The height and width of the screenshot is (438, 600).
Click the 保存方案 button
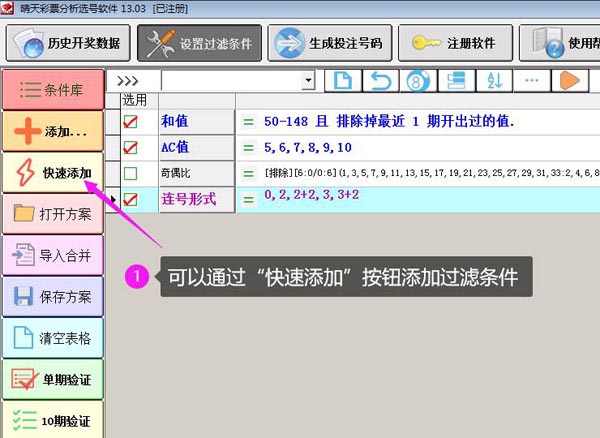tap(52, 296)
